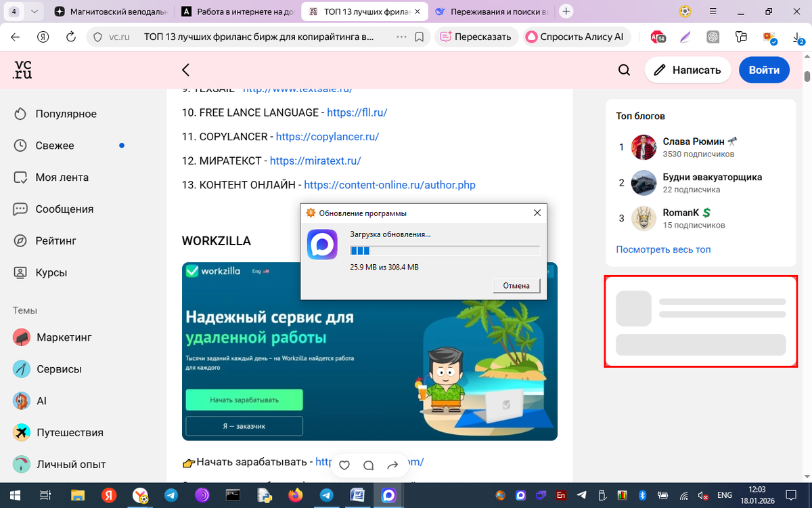This screenshot has height=508, width=812.
Task: Click the Yandex Я home button
Action: tap(43, 37)
